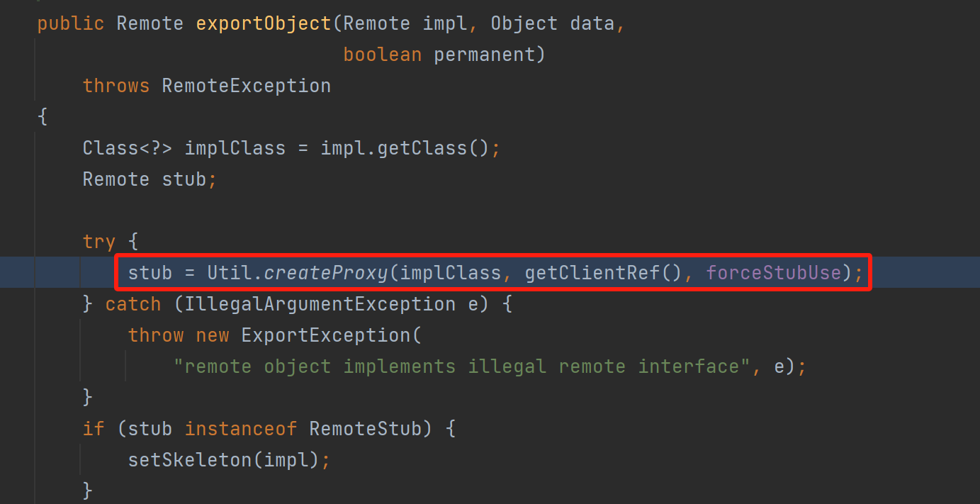Click the try keyword
980x504 pixels.
[98, 242]
